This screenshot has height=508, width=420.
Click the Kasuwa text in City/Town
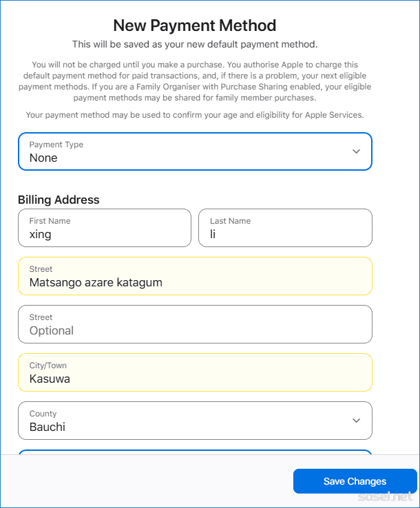point(50,379)
